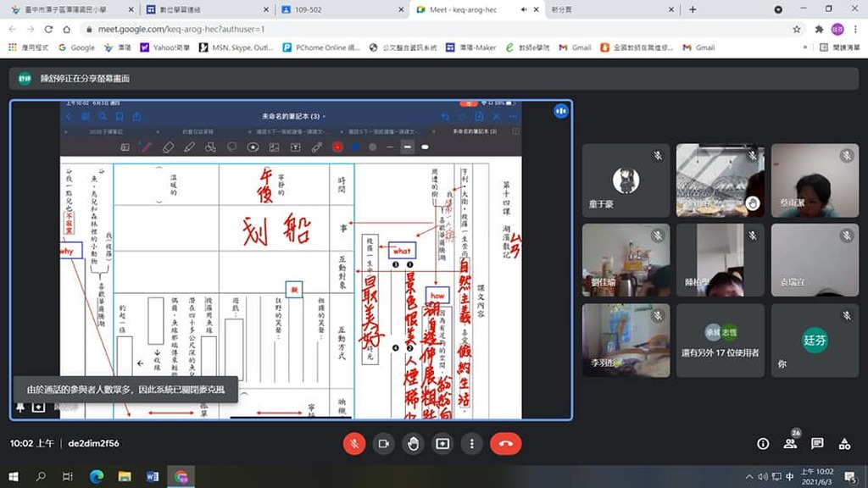Image resolution: width=868 pixels, height=488 pixels.
Task: Leave the call with the red hang-up button
Action: pos(505,444)
